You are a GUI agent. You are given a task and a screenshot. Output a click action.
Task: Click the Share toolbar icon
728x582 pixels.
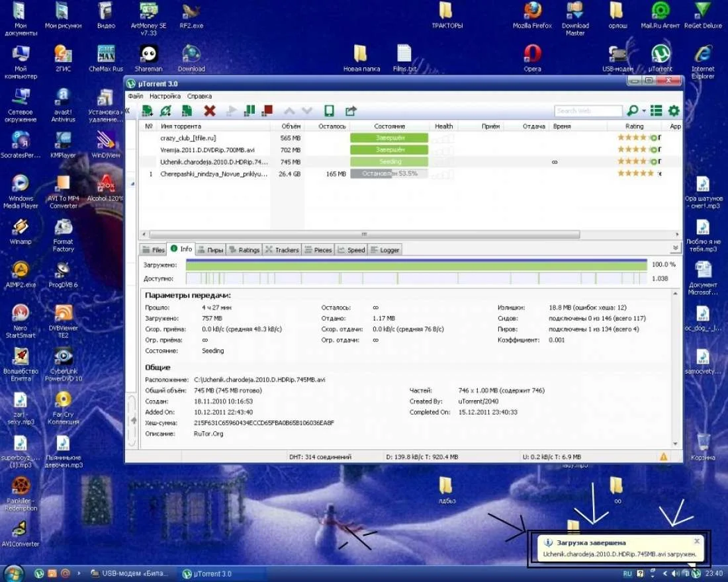pyautogui.click(x=351, y=111)
